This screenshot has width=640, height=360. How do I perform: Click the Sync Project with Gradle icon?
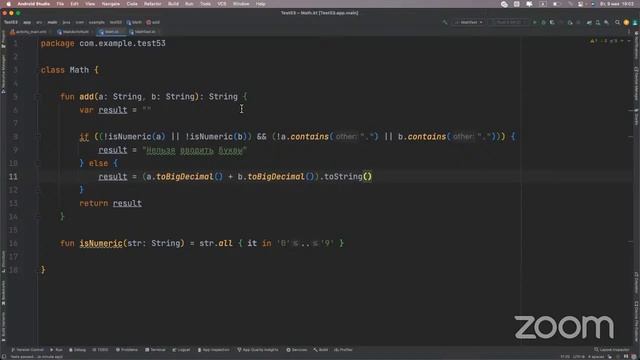coord(589,22)
